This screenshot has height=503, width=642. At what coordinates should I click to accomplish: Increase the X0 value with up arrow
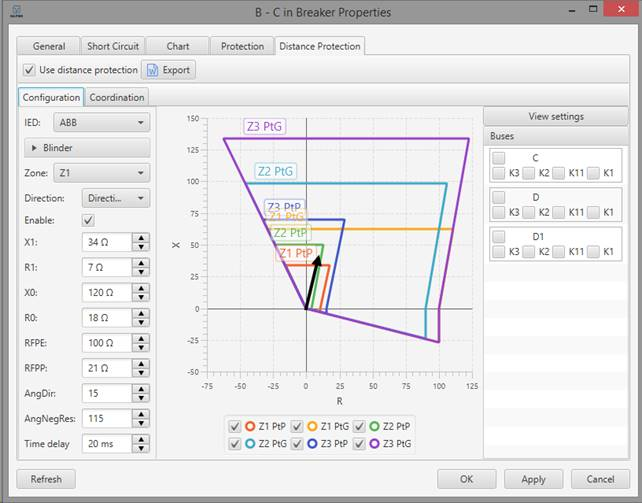click(141, 288)
